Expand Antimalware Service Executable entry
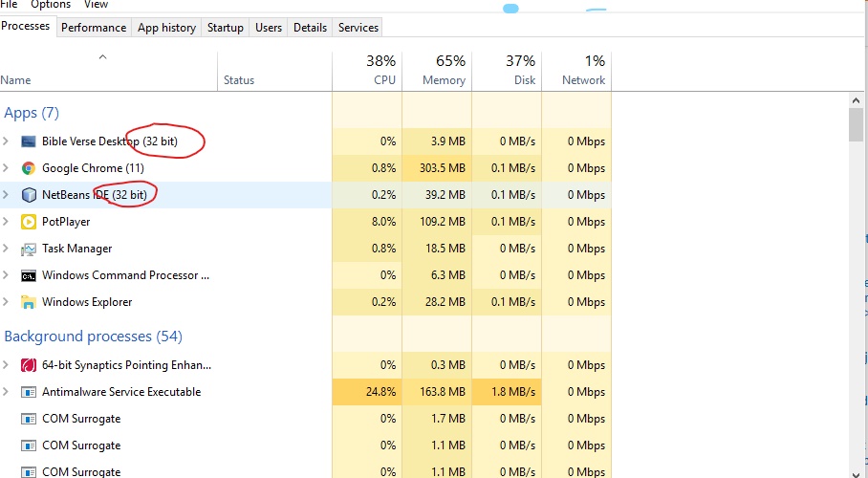This screenshot has height=478, width=868. click(x=6, y=392)
